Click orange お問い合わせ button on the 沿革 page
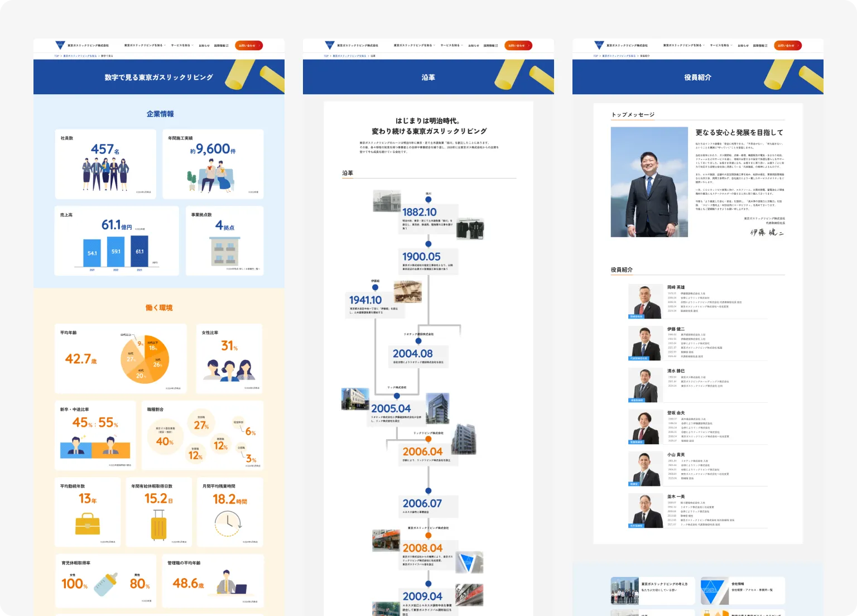 [518, 46]
